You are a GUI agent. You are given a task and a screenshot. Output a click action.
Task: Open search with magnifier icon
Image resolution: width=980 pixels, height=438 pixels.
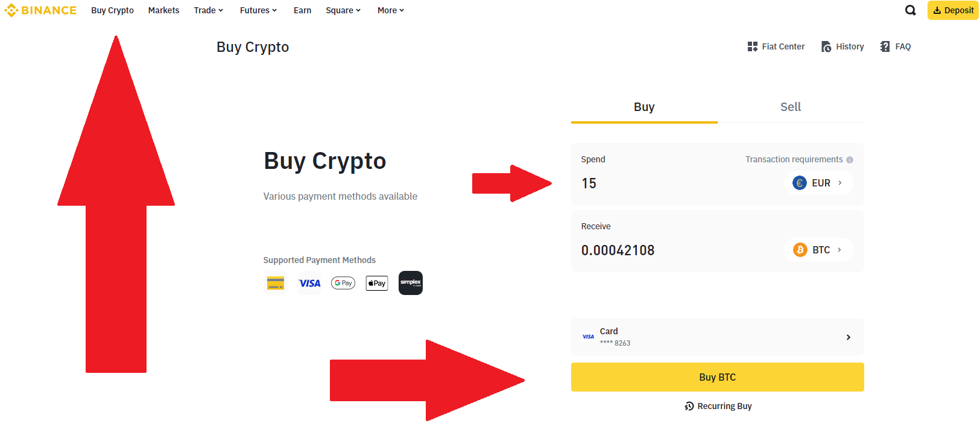tap(911, 10)
